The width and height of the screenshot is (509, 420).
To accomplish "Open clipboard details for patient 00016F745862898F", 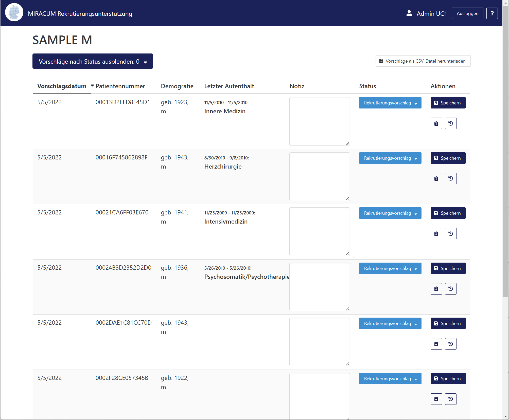I will pos(436,179).
